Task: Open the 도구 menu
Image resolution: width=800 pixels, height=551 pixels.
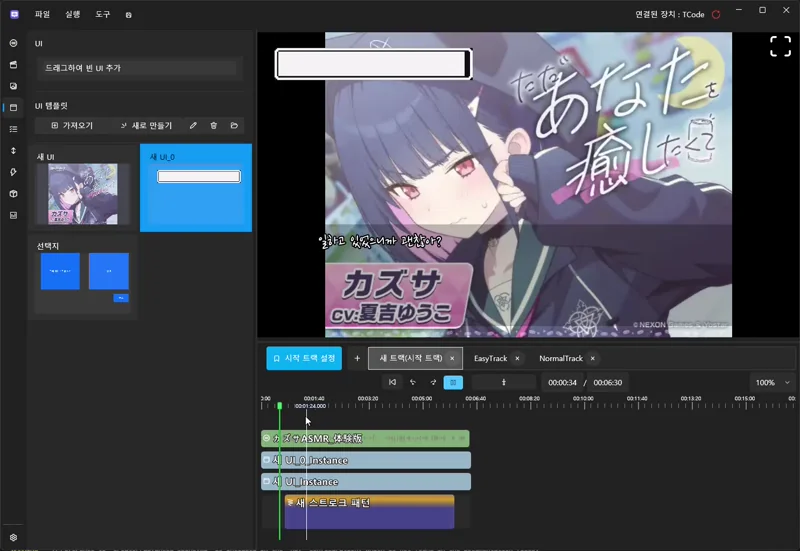Action: click(103, 15)
